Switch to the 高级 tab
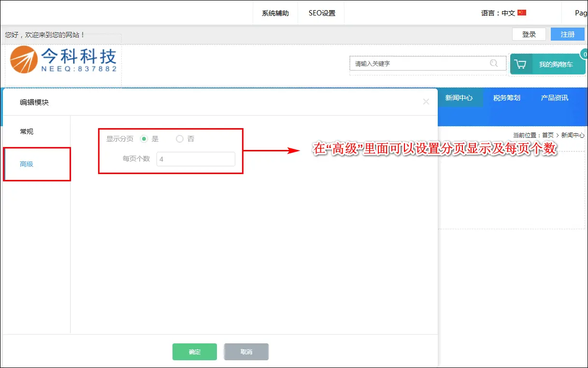Screen dimensions: 588x368 click(27, 164)
